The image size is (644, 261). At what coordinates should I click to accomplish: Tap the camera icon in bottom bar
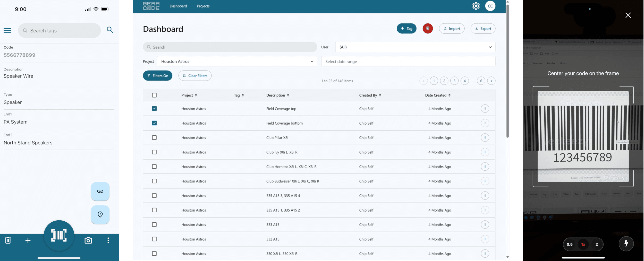point(88,240)
